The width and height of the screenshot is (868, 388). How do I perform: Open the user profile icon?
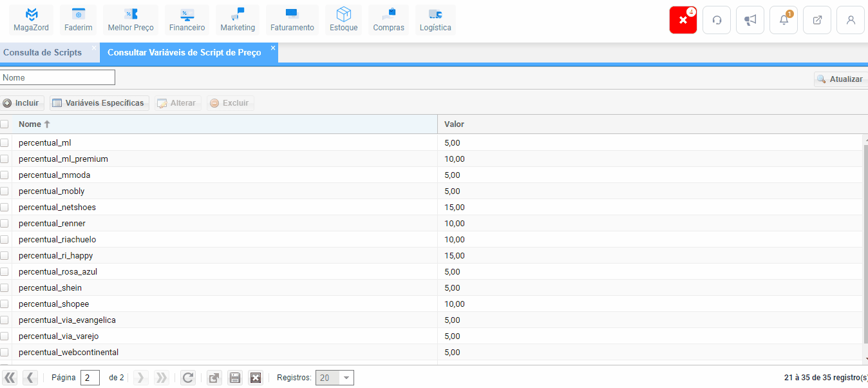coord(851,20)
